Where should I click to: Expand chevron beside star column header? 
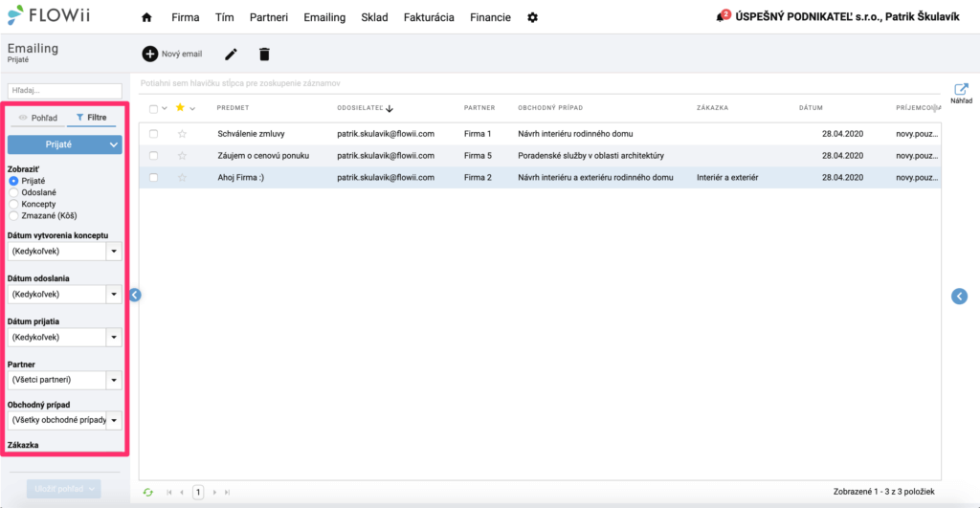pyautogui.click(x=192, y=109)
